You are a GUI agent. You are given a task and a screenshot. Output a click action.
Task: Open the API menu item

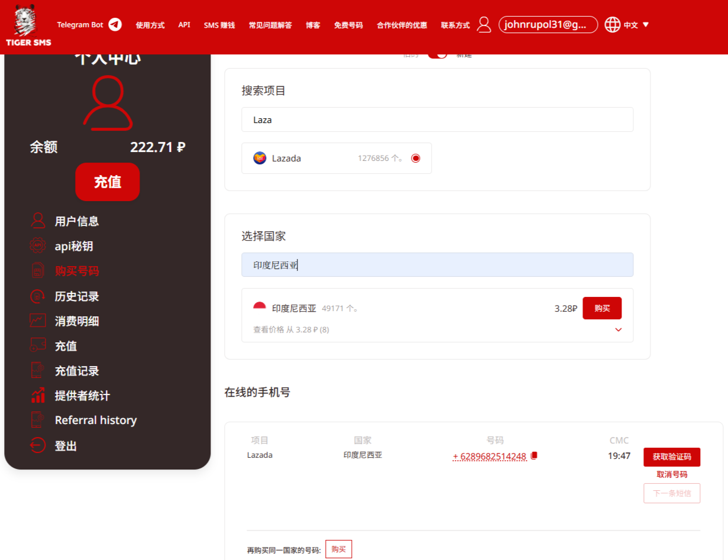(x=185, y=25)
